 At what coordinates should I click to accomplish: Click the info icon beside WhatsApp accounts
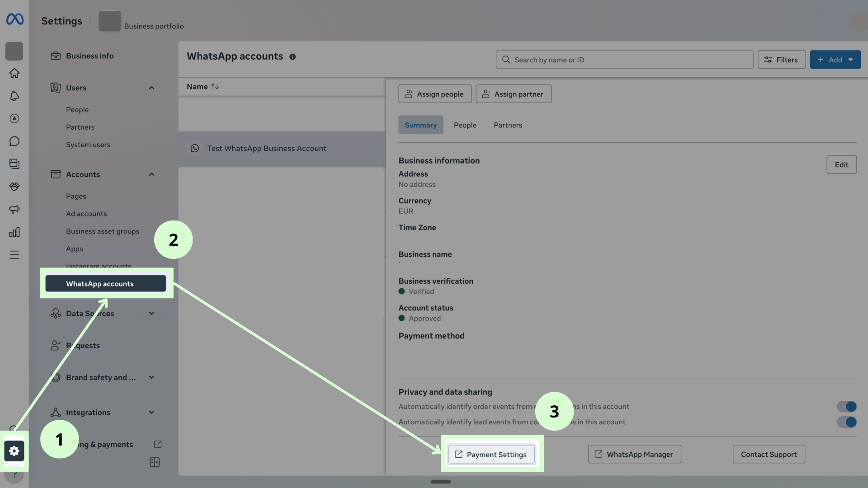click(x=292, y=57)
